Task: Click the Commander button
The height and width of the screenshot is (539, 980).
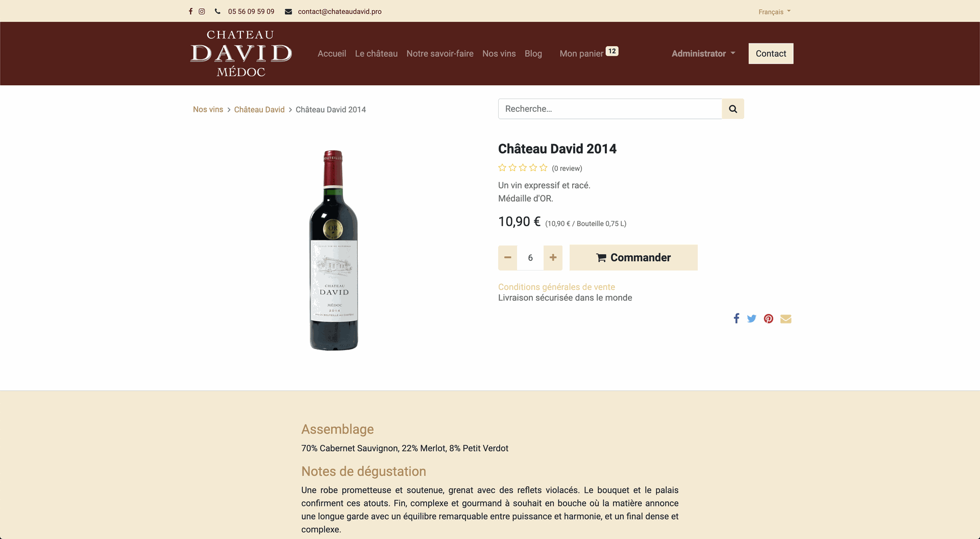Action: 633,258
